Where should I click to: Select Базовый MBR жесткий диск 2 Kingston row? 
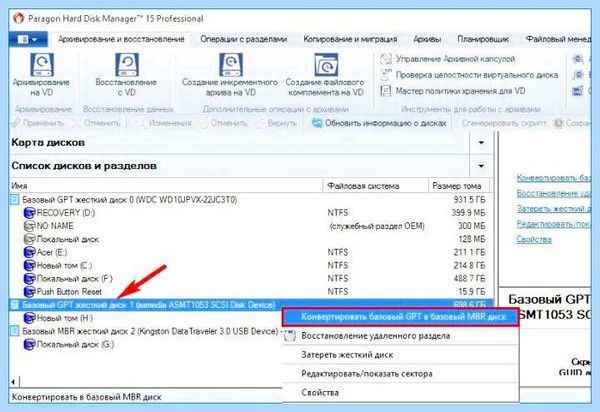point(145,331)
